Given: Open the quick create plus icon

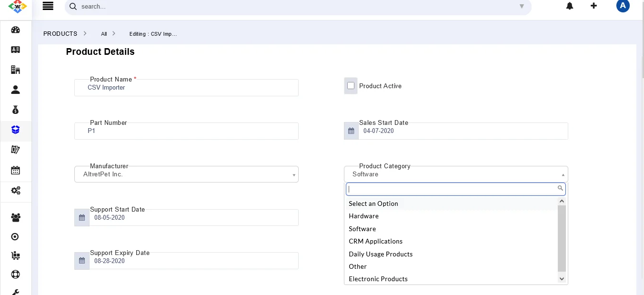Looking at the screenshot, I should [x=594, y=6].
